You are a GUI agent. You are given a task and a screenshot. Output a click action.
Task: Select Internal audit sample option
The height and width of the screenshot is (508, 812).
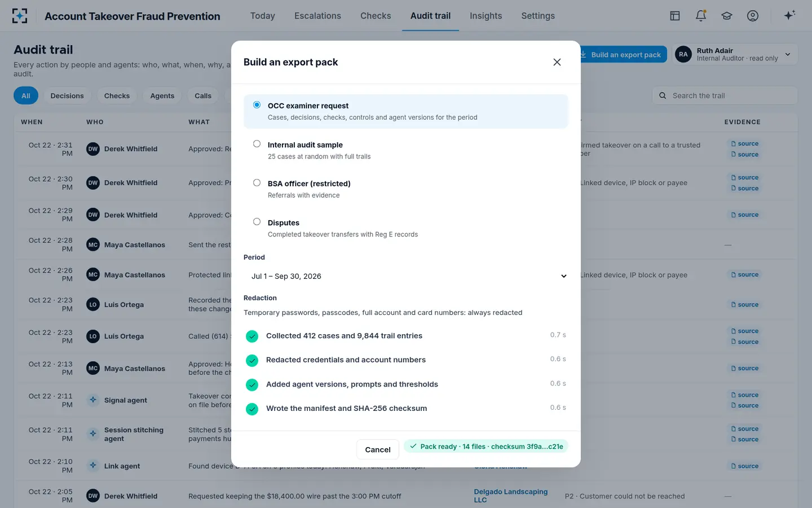(x=405, y=150)
